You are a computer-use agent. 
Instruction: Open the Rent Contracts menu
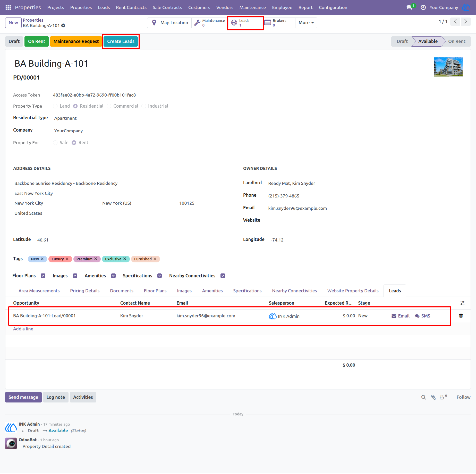[x=131, y=7]
